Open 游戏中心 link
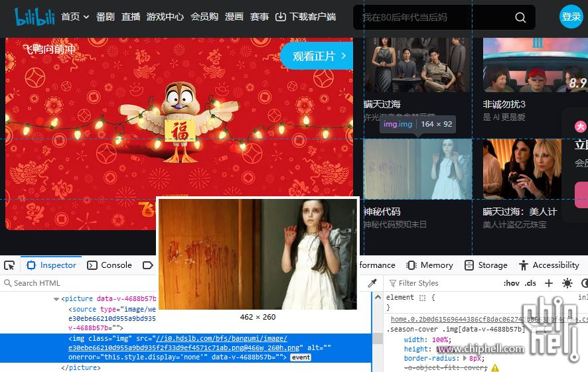 (x=165, y=17)
